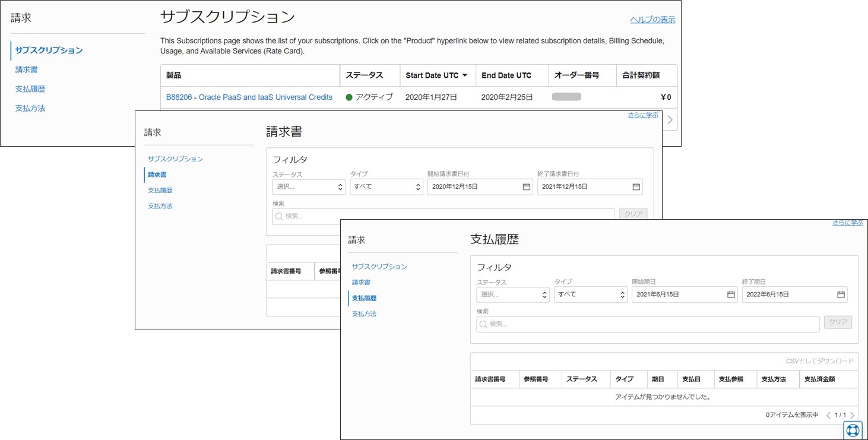Select サブスクリプション in payment history sidebar
868x440 pixels.
click(x=379, y=267)
